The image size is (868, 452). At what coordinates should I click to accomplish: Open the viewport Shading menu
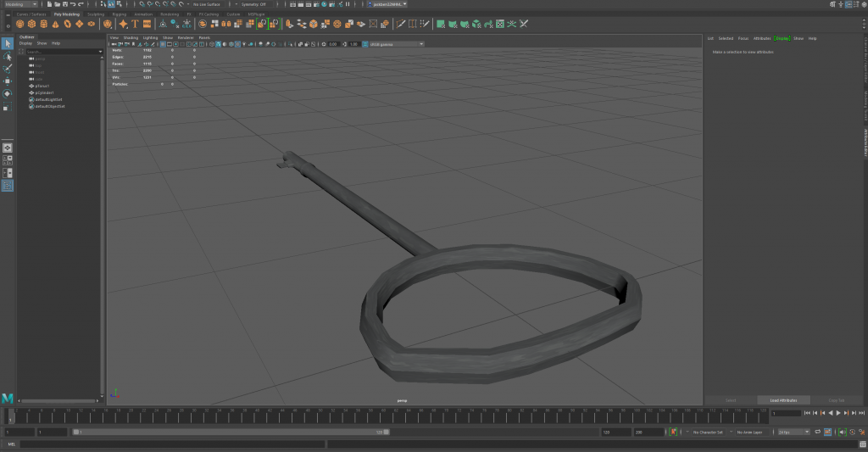coord(131,38)
